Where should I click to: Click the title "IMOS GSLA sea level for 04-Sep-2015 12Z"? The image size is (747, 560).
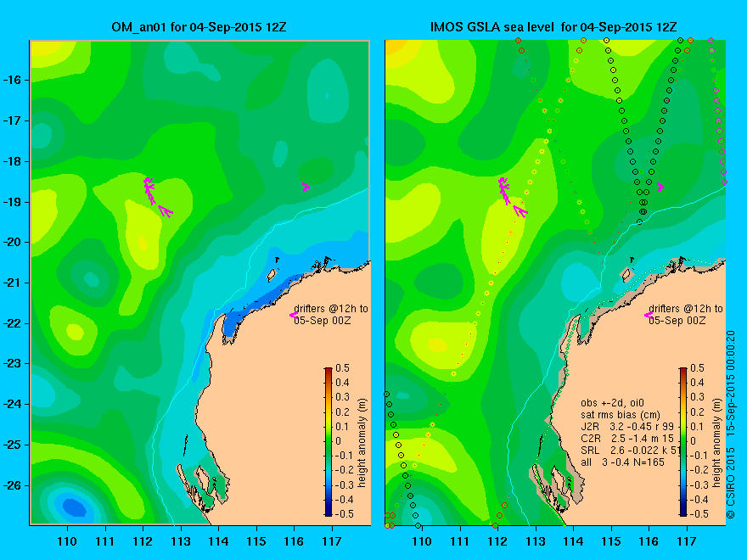click(553, 27)
